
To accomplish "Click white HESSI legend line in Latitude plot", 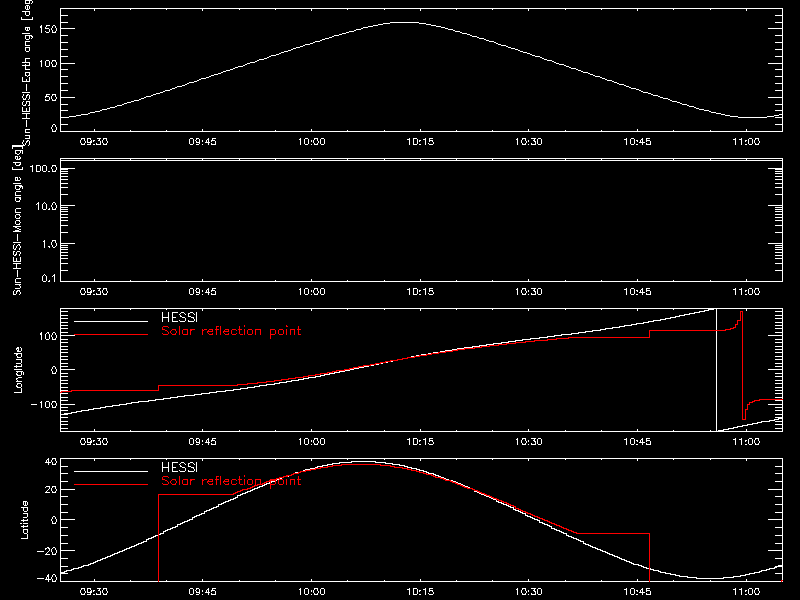I will [111, 471].
